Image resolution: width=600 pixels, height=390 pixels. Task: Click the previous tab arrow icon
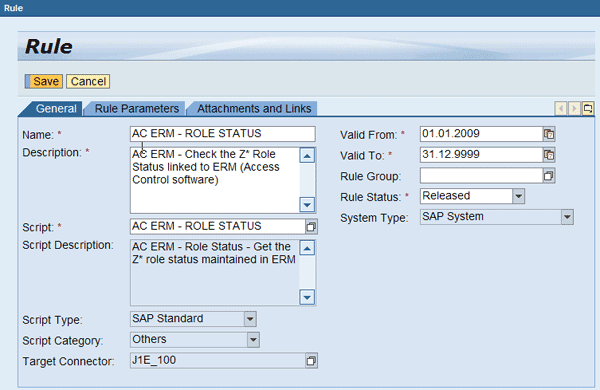point(561,109)
